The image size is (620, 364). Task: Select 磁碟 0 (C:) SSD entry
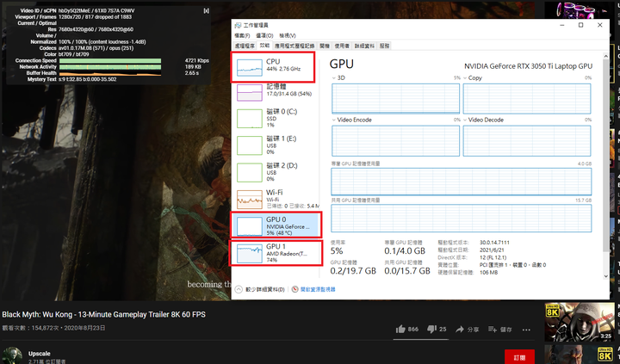click(276, 118)
